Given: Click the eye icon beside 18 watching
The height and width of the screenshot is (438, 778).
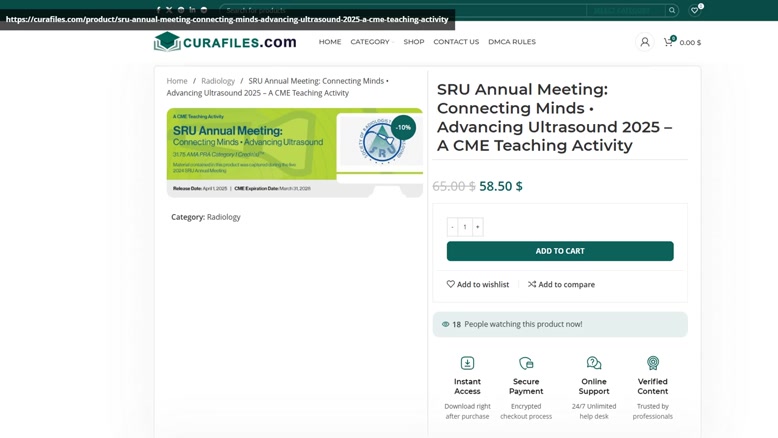Looking at the screenshot, I should click(446, 324).
